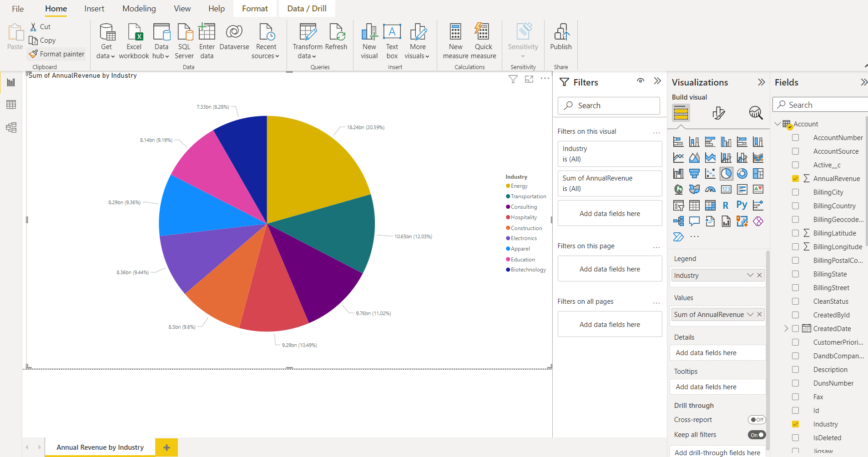The image size is (868, 457).
Task: Expand the CreatedDate field hierarchy
Action: 786,328
